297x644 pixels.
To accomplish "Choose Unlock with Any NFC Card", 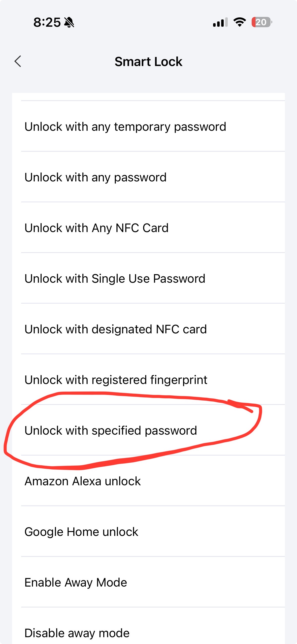I will [x=96, y=228].
